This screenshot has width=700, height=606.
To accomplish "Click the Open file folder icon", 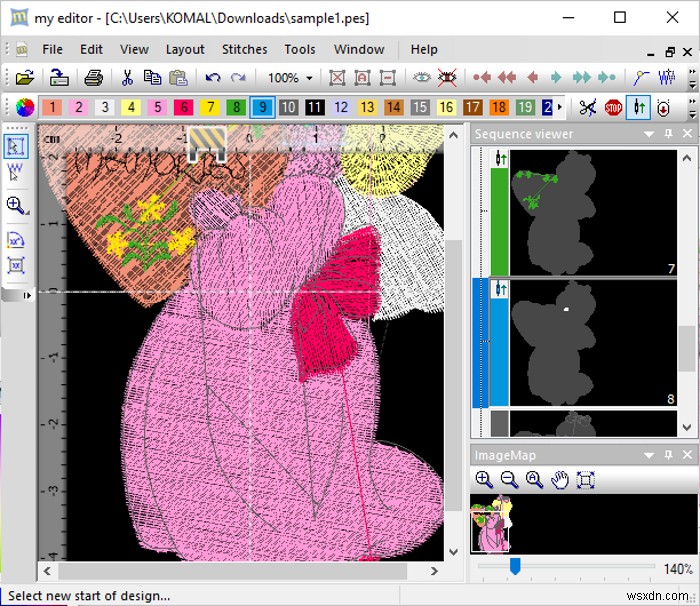I will [25, 77].
